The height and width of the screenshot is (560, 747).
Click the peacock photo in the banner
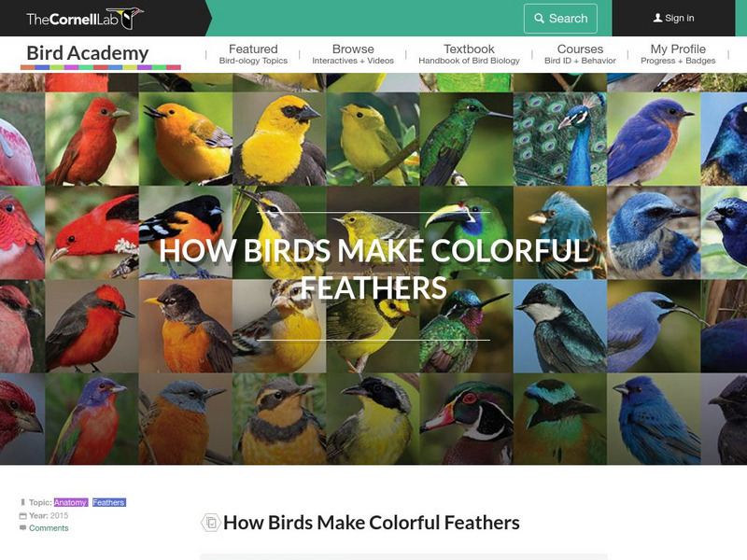[x=560, y=138]
